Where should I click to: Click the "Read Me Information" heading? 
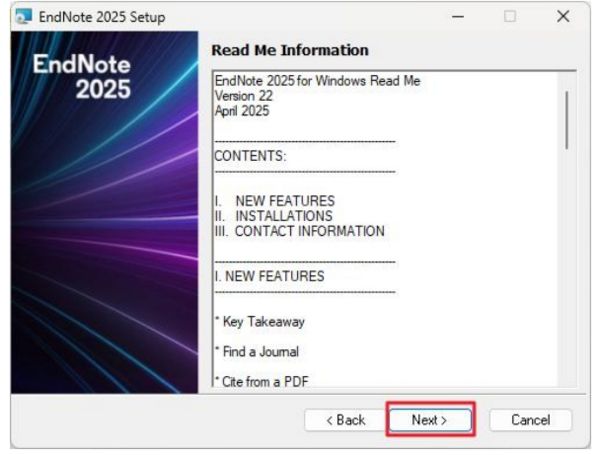point(290,50)
